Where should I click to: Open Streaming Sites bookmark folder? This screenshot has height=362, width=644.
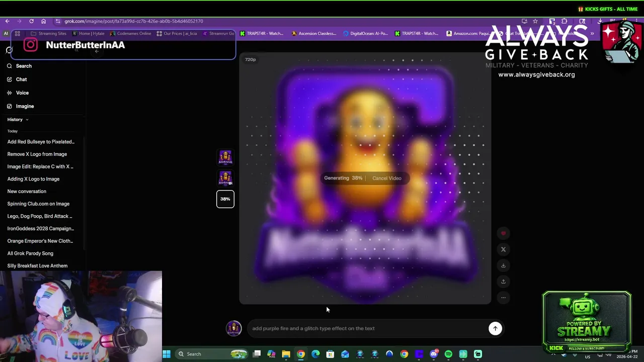pos(48,34)
